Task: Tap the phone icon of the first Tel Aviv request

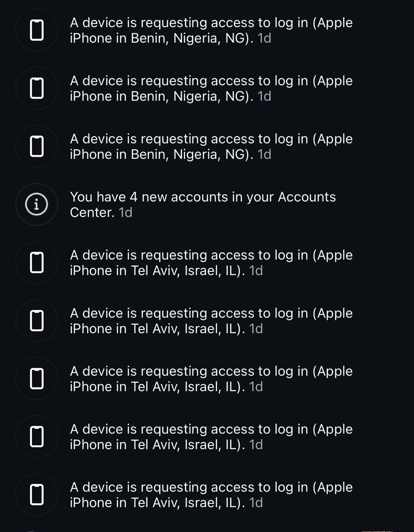Action: [37, 263]
